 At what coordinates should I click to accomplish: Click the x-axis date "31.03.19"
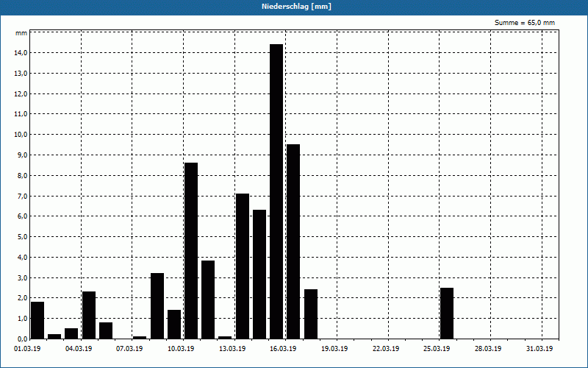click(539, 349)
